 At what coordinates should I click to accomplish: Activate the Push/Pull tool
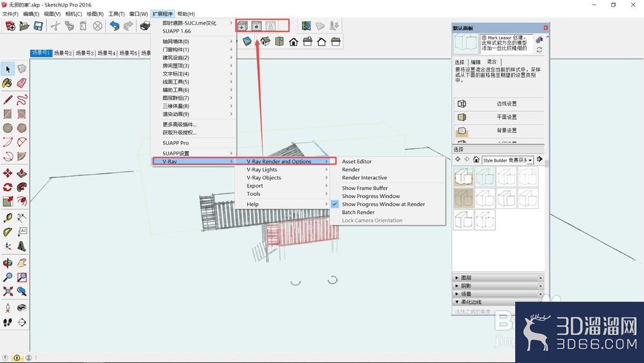[x=22, y=173]
